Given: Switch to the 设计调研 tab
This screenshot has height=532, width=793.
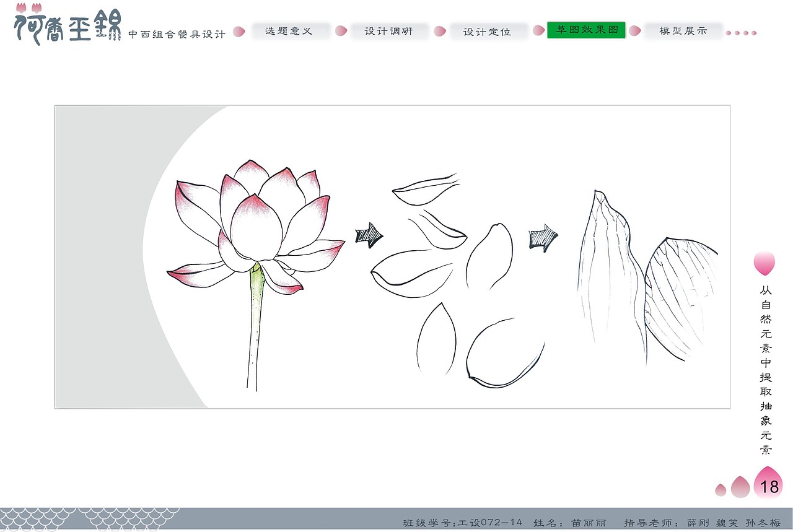Looking at the screenshot, I should coord(389,31).
